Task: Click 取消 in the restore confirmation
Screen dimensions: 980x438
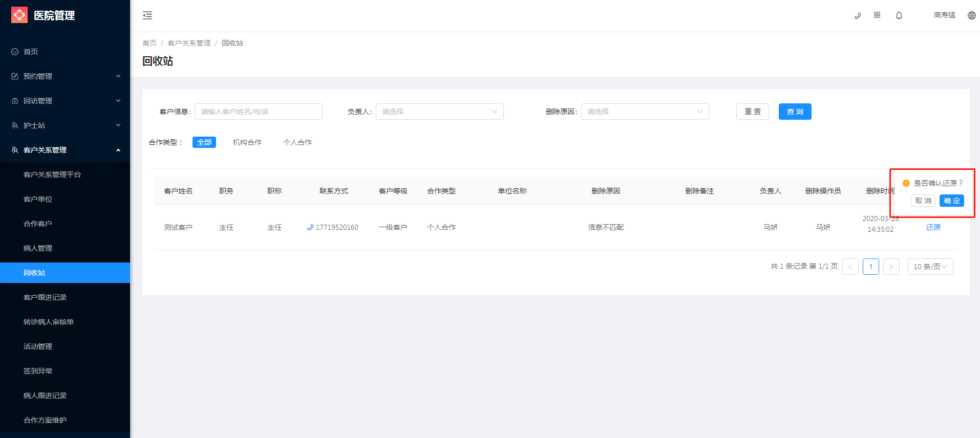Action: 923,201
